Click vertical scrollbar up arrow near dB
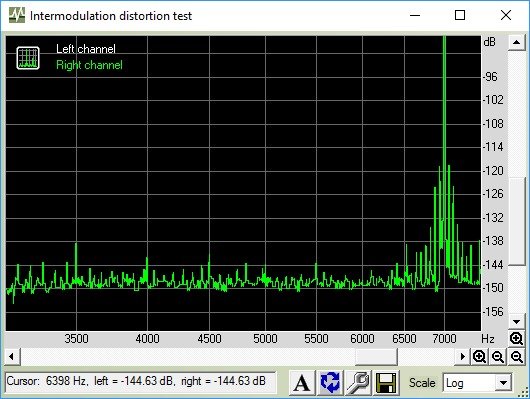Image resolution: width=530 pixels, height=399 pixels. point(516,42)
